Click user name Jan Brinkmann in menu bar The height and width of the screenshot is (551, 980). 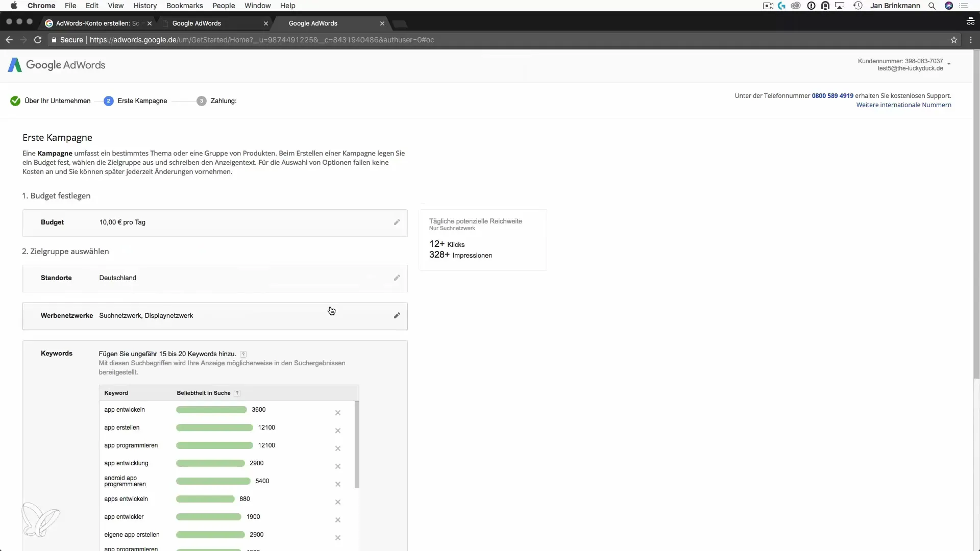895,6
